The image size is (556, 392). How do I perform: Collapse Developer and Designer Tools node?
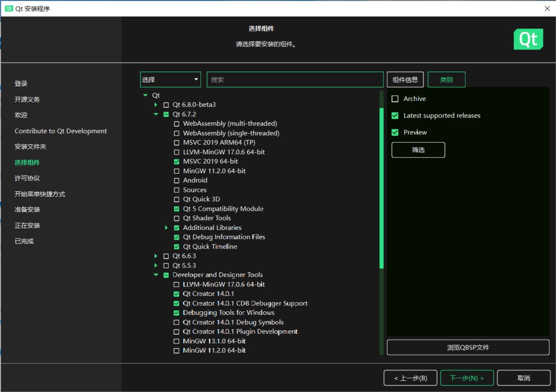156,275
